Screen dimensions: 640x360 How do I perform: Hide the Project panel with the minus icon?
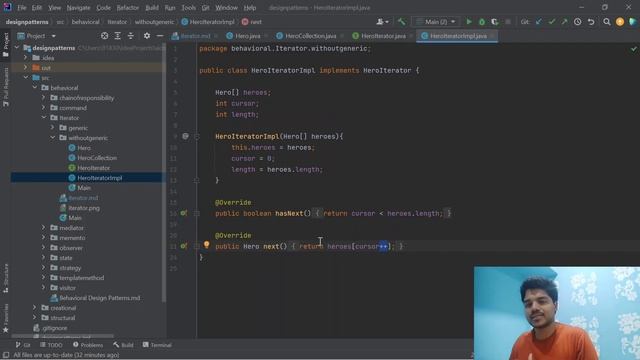[x=160, y=36]
